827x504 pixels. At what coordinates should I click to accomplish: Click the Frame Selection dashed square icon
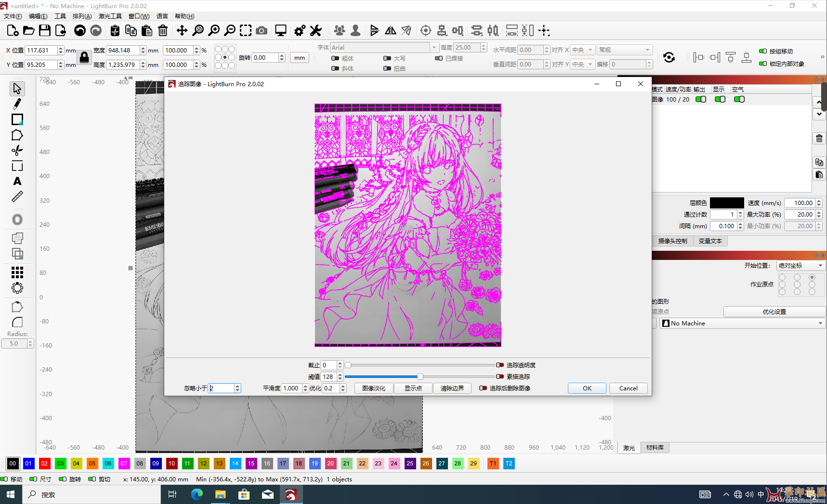pos(246,31)
